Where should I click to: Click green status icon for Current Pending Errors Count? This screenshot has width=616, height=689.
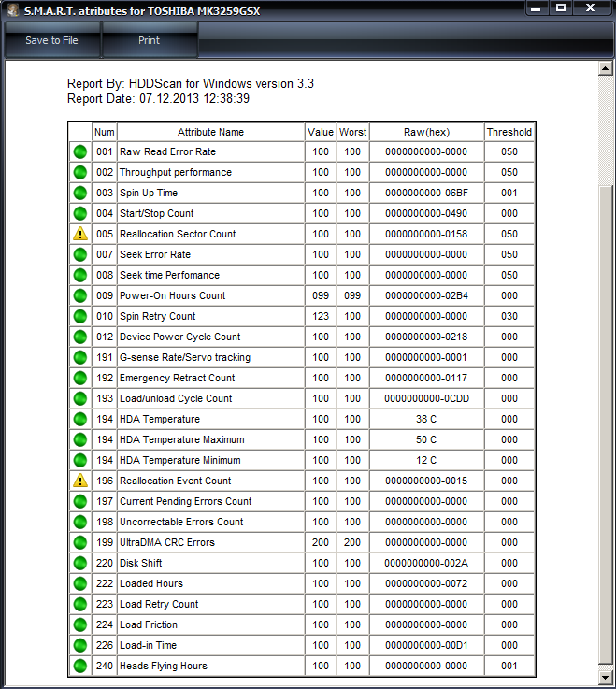click(x=80, y=501)
